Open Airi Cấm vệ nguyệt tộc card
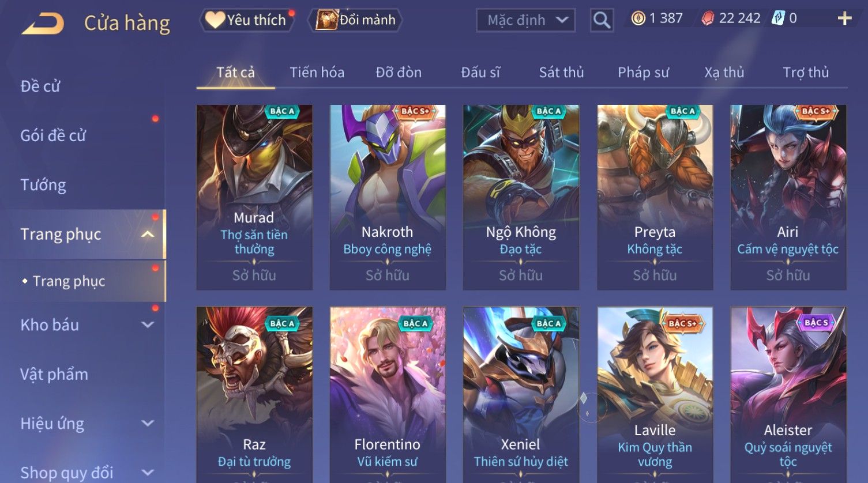Screen dimensions: 868x483 pos(788,197)
